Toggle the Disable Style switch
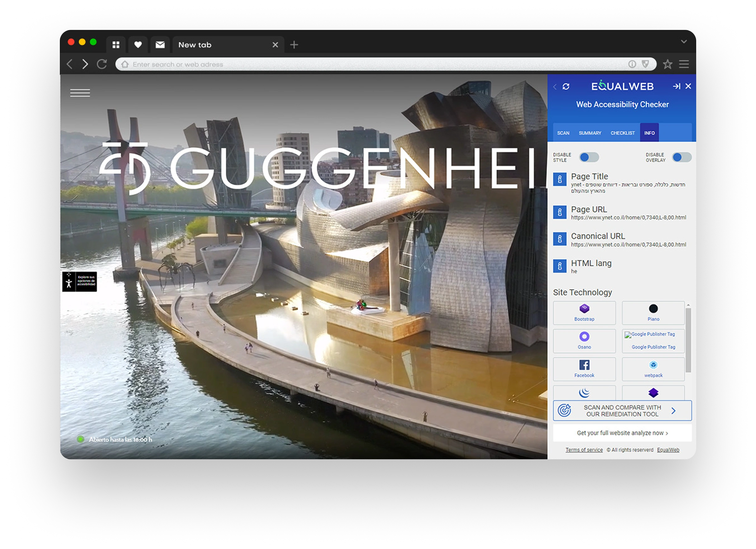The width and height of the screenshot is (756, 549). [x=589, y=157]
